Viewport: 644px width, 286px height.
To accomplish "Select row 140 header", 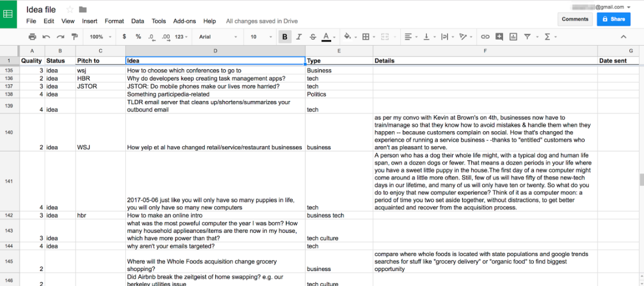I will pyautogui.click(x=9, y=132).
